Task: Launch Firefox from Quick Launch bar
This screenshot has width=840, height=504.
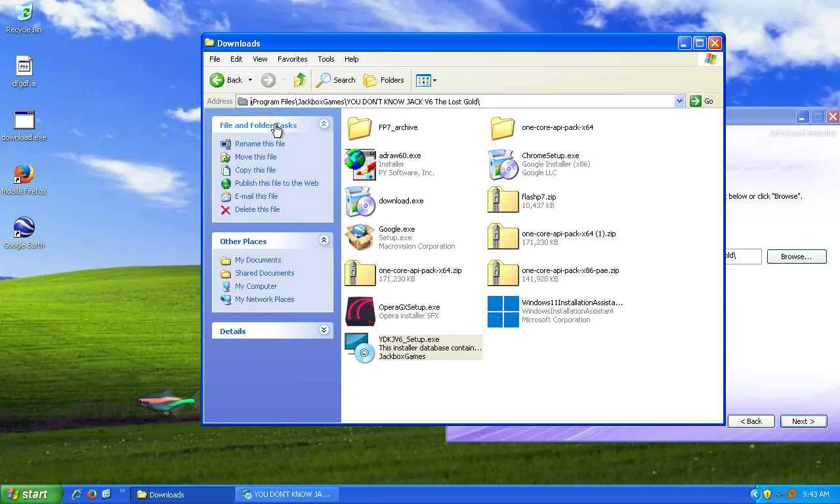Action: (x=92, y=494)
